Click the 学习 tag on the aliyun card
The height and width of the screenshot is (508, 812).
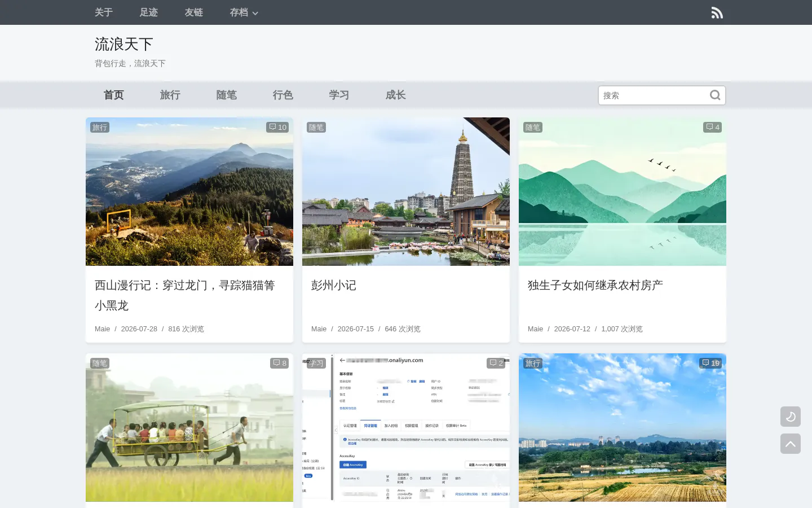click(316, 363)
